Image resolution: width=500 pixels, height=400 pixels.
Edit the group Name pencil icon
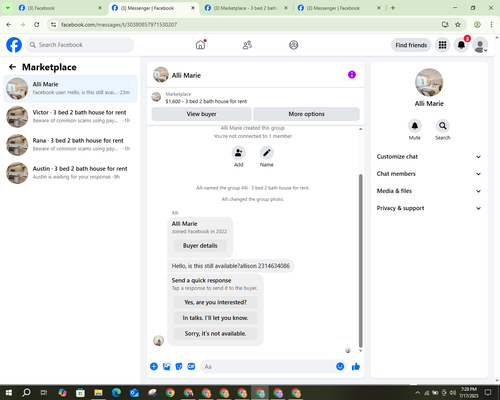tap(267, 153)
